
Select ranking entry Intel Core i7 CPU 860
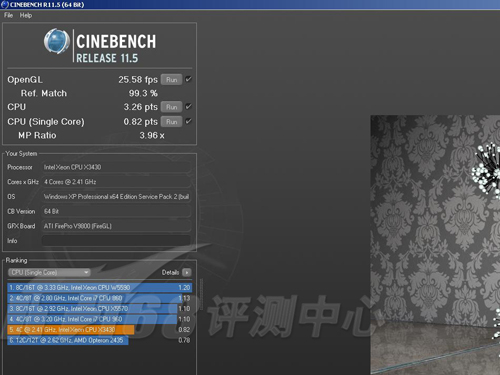click(x=99, y=298)
